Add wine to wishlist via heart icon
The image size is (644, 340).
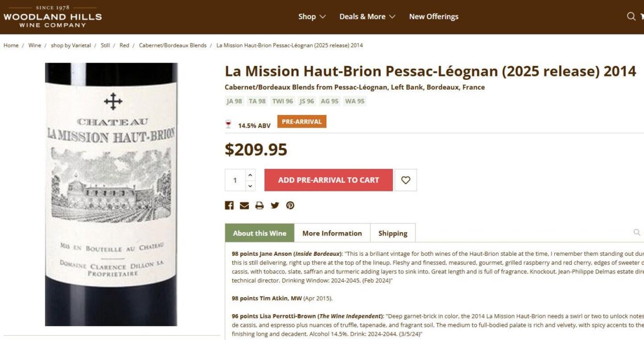[406, 179]
